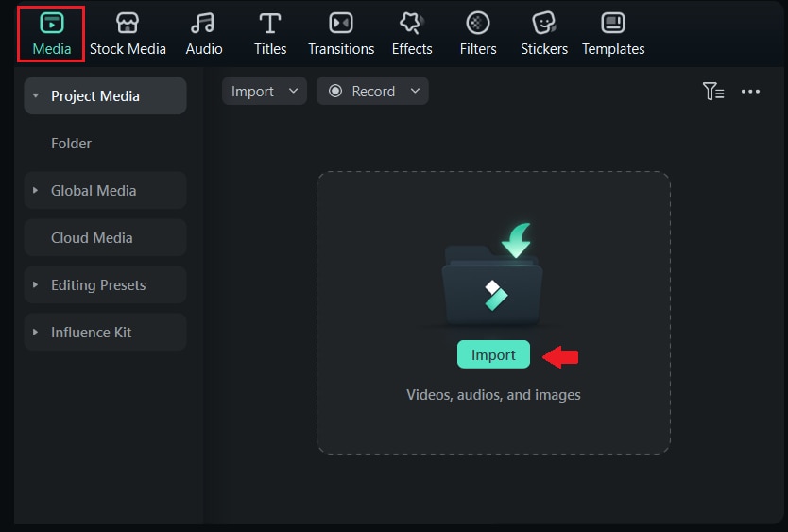The height and width of the screenshot is (532, 788).
Task: Open the Titles tab
Action: (x=270, y=34)
